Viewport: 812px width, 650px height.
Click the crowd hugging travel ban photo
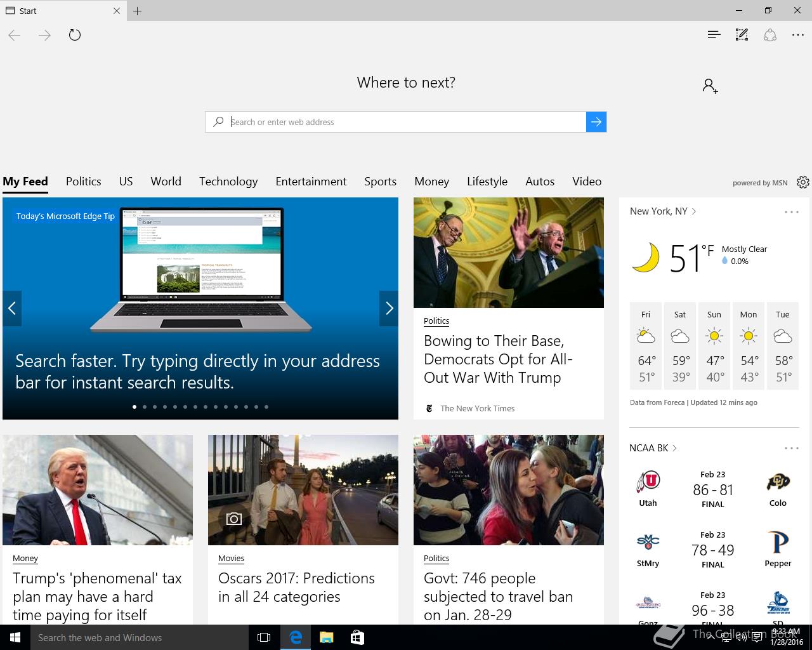(509, 490)
